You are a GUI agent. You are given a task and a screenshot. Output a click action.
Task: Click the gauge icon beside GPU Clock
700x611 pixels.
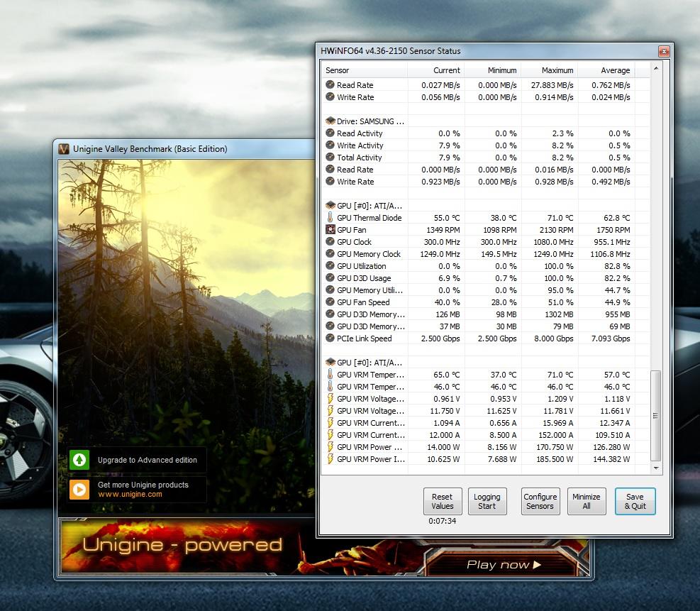pyautogui.click(x=330, y=241)
